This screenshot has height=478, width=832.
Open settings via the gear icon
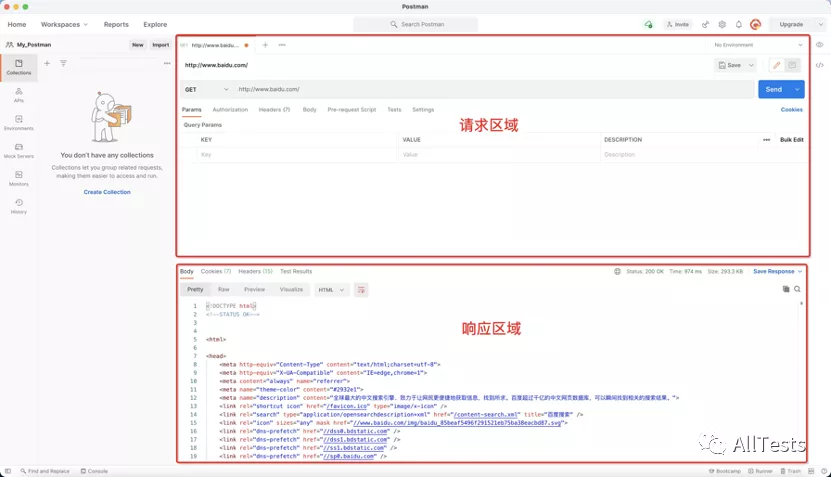click(722, 24)
